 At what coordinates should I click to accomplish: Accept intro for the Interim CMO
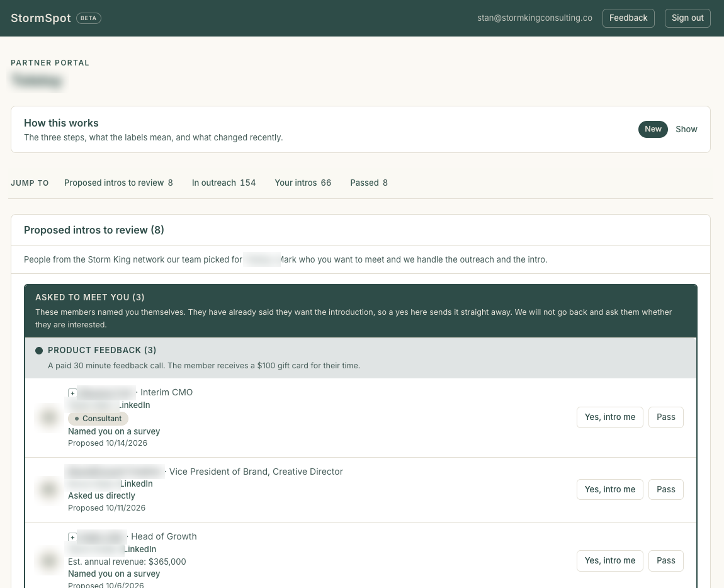click(x=609, y=417)
